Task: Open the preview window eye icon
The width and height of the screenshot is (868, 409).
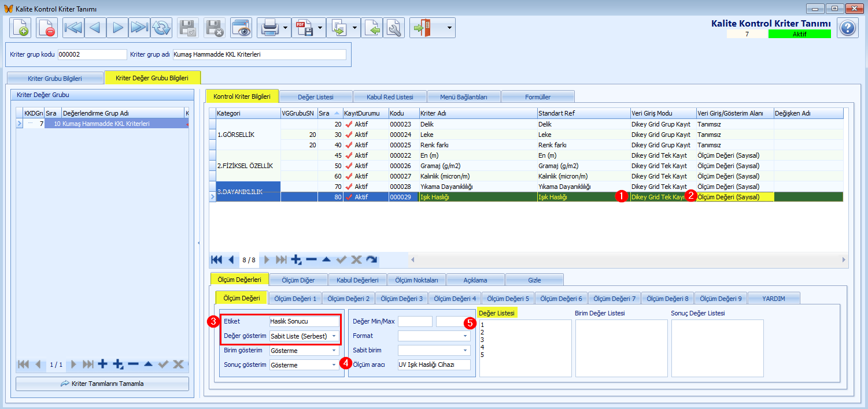Action: click(241, 28)
